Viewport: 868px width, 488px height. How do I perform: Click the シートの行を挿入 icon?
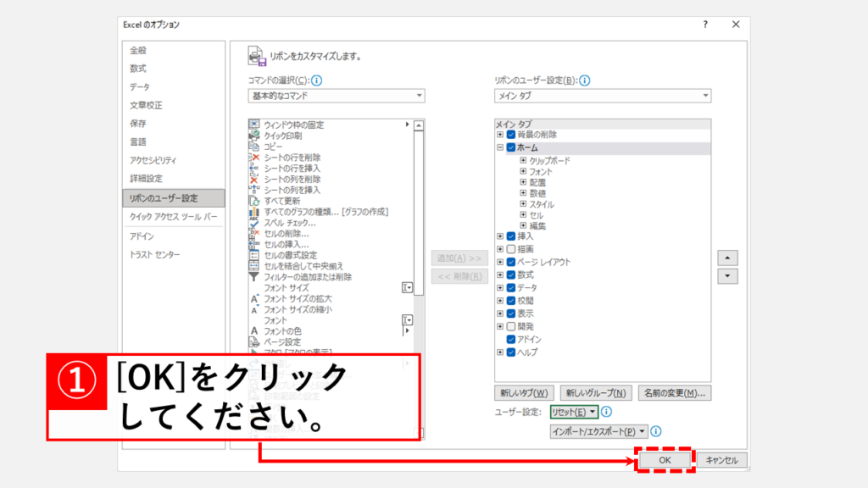tap(254, 169)
